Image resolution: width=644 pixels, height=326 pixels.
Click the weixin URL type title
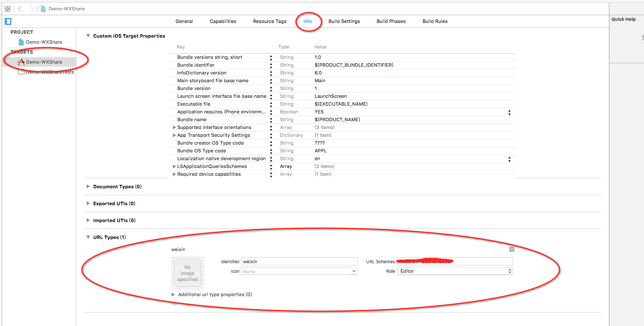point(178,249)
